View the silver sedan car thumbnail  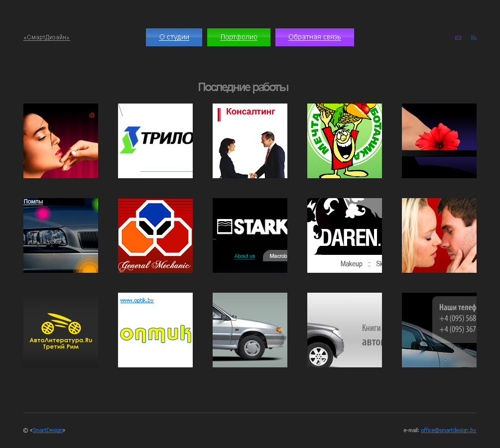250,330
